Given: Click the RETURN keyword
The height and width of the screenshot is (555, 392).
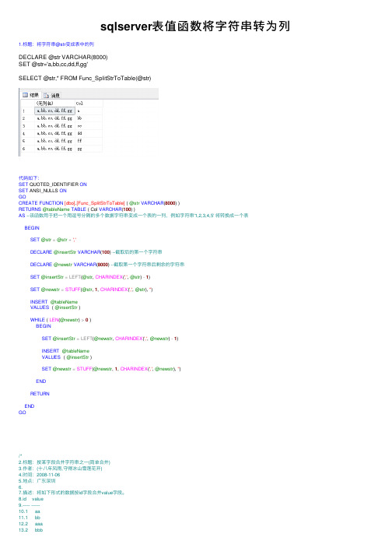Looking at the screenshot, I should pyautogui.click(x=40, y=394).
